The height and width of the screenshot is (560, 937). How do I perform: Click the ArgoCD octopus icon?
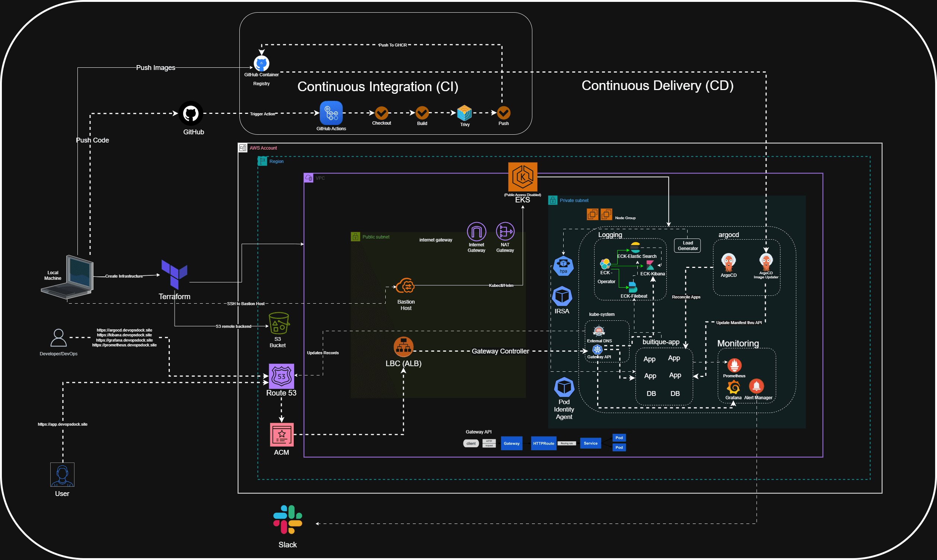click(729, 263)
